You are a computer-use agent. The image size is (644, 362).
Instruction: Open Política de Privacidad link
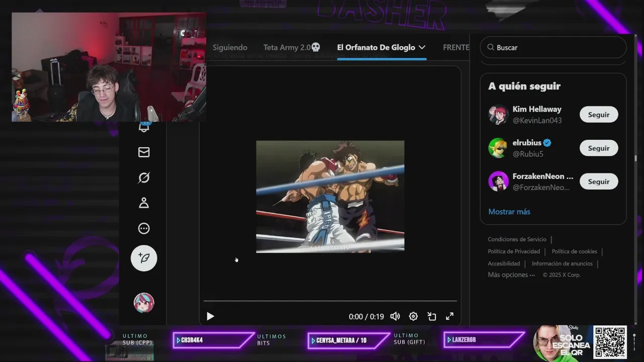[514, 251]
